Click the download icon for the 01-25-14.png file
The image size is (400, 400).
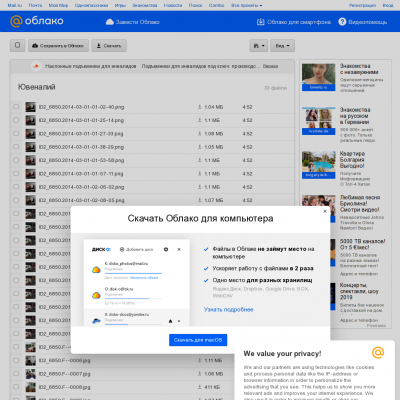click(199, 120)
